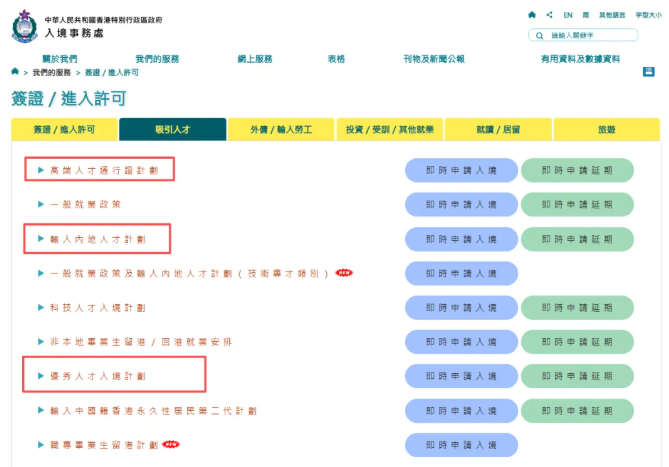Select the 外傭 / 輸入勞工 tab

pos(281,129)
